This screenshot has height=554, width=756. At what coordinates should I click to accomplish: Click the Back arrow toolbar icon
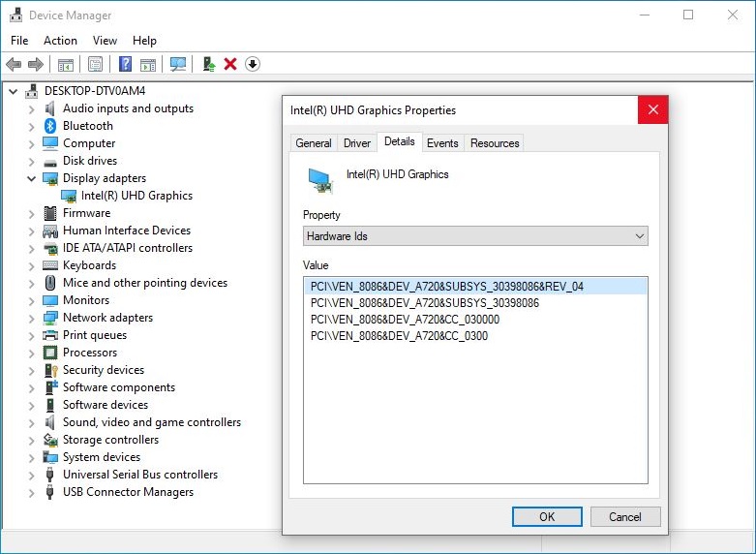14,64
